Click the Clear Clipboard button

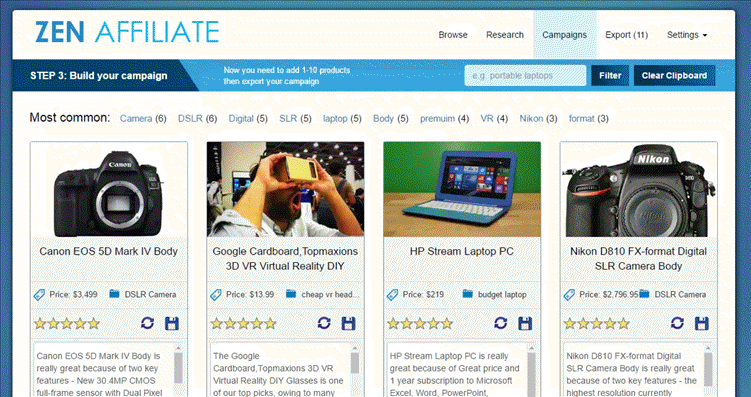pyautogui.click(x=674, y=76)
